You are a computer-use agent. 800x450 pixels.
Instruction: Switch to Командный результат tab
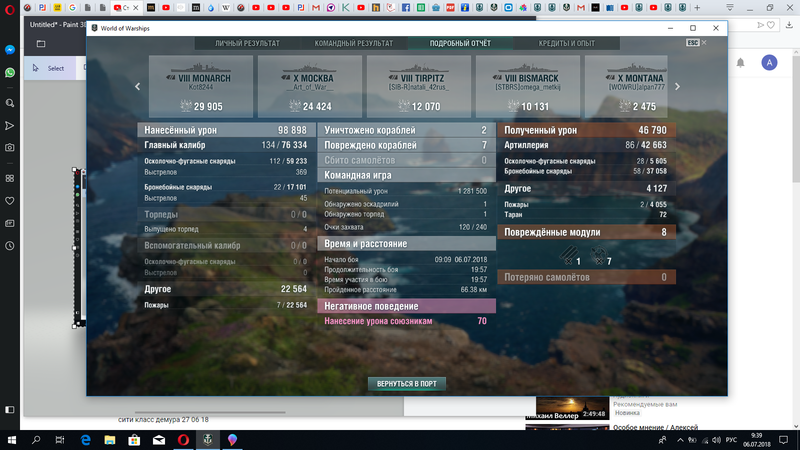(352, 44)
